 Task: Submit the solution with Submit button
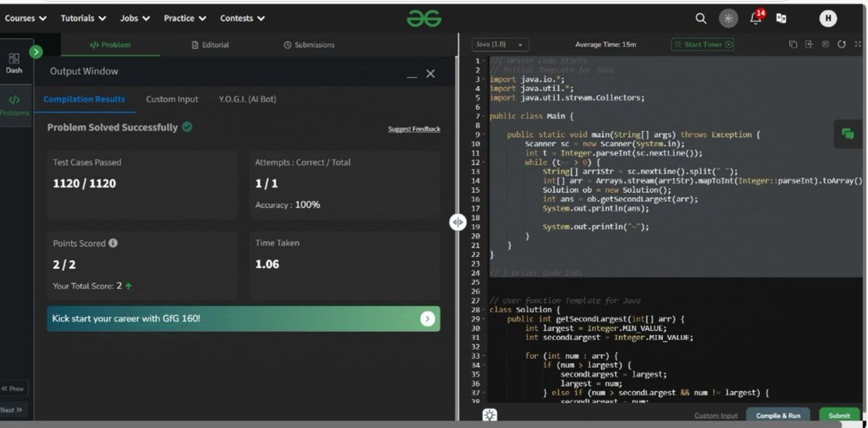tap(839, 416)
